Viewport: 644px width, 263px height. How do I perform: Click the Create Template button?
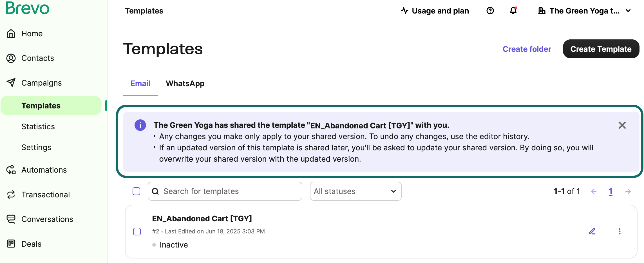coord(601,49)
